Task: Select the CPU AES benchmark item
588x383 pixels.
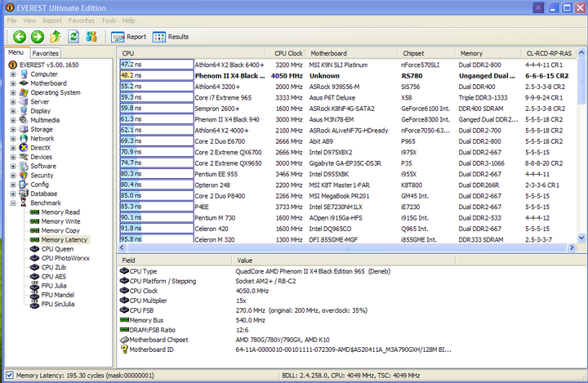Action: point(54,277)
